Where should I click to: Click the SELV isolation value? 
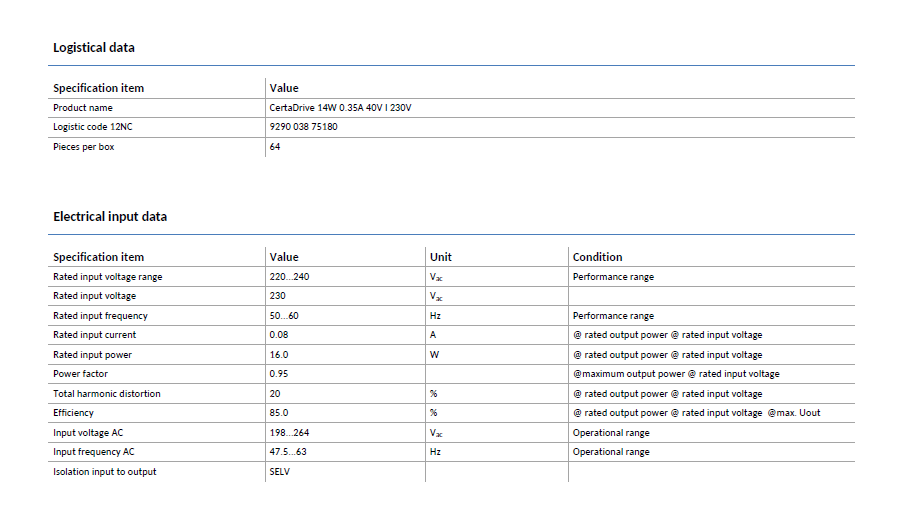pos(279,472)
